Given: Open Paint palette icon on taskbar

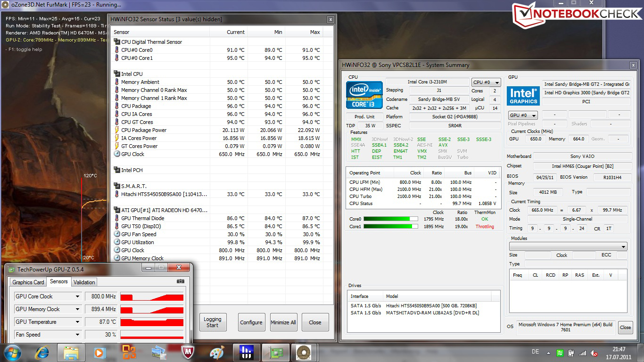Looking at the screenshot, I should 217,353.
